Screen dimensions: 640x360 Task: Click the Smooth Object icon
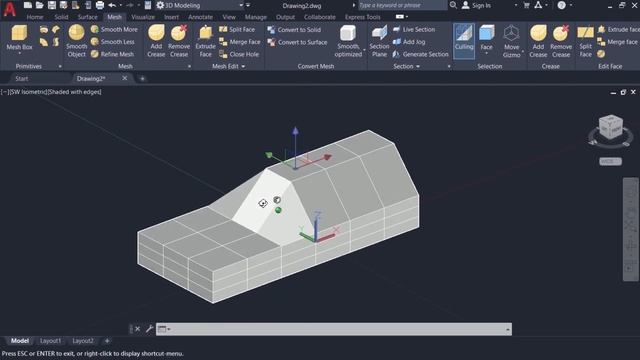click(76, 41)
